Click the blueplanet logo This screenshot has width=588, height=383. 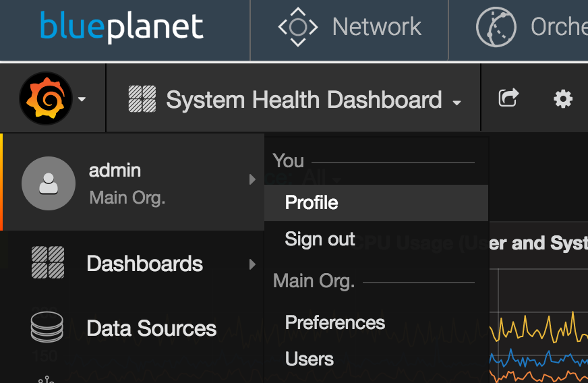pos(121,27)
